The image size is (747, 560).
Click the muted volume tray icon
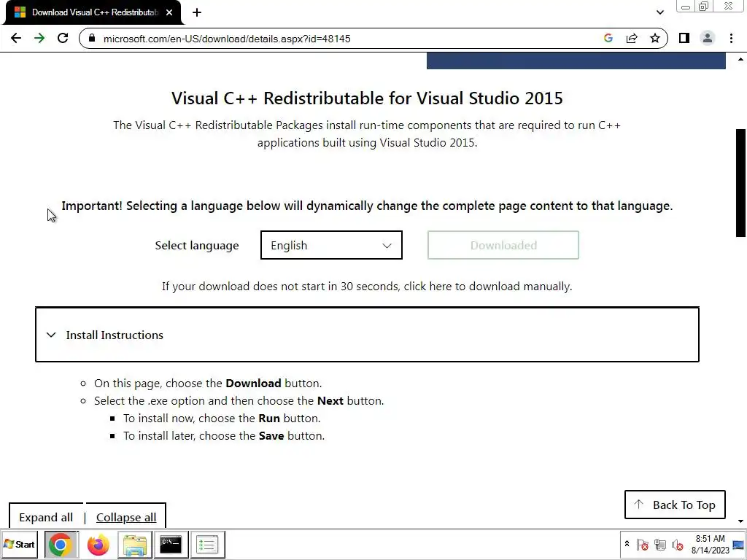coord(678,544)
